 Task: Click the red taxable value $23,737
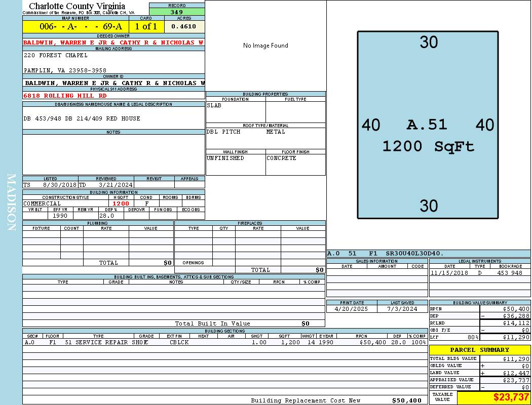point(493,397)
